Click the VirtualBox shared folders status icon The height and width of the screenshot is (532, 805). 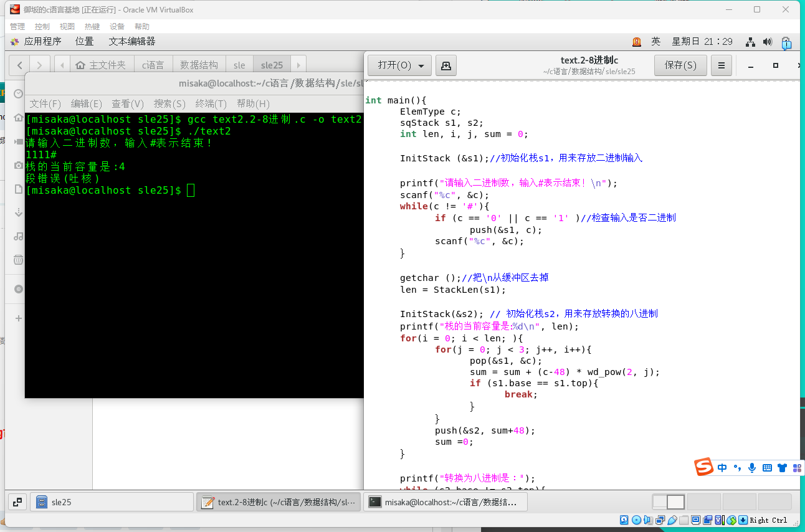(x=684, y=520)
